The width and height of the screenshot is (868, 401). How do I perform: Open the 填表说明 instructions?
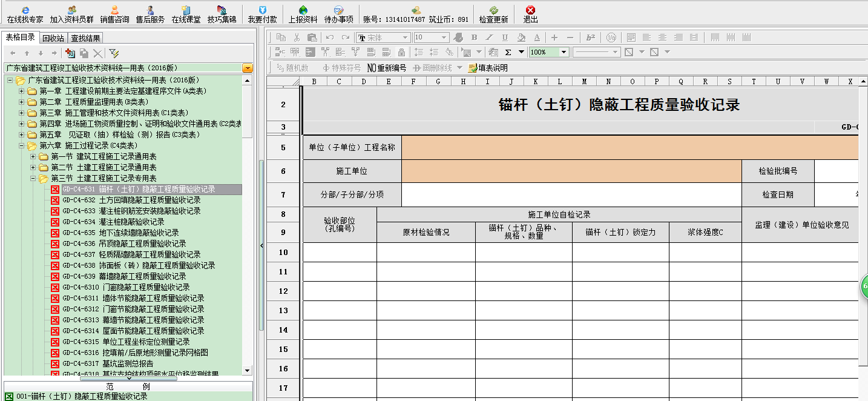(488, 68)
